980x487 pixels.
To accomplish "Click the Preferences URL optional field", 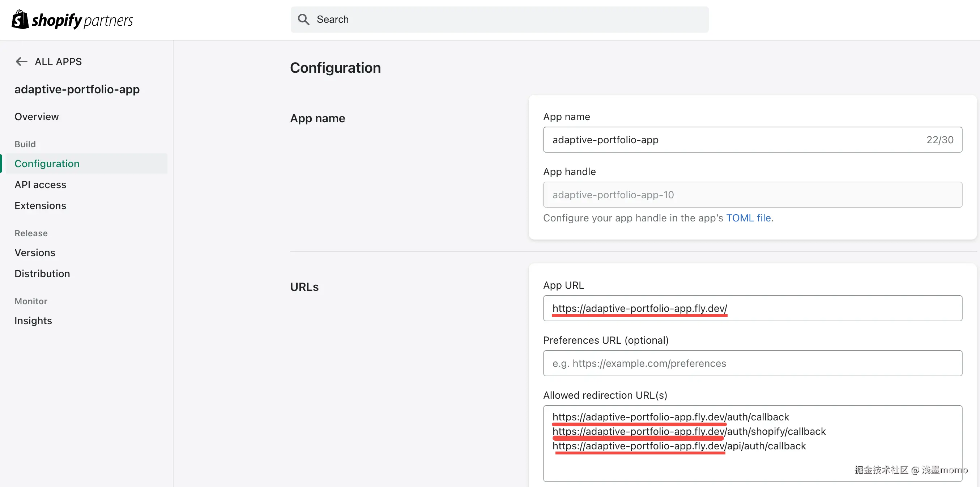I will tap(752, 363).
